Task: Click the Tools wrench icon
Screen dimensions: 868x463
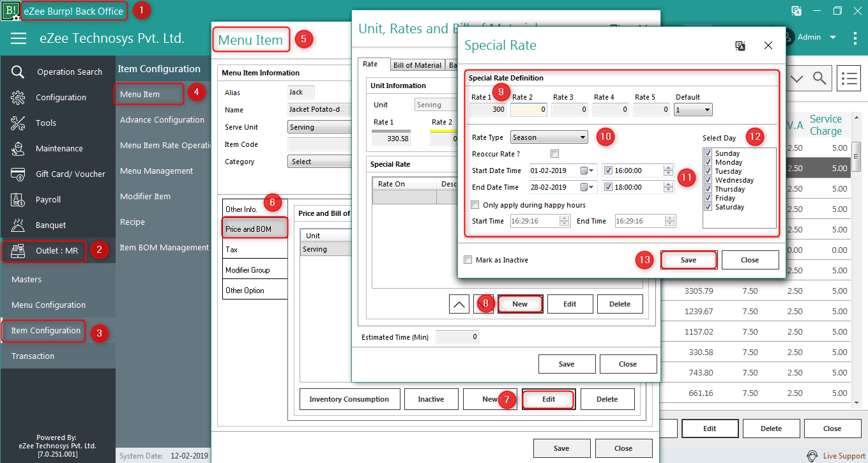Action: click(x=18, y=123)
